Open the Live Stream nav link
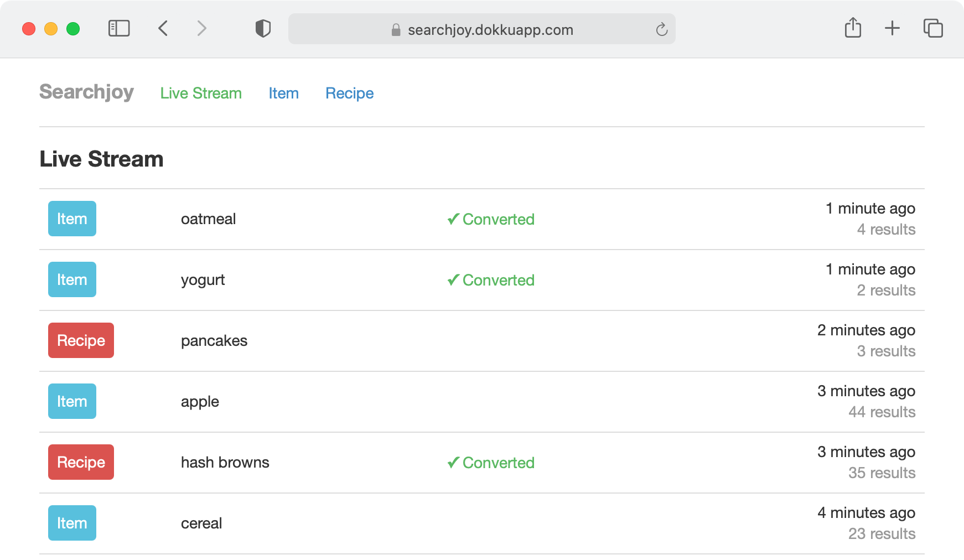The image size is (964, 560). click(200, 93)
